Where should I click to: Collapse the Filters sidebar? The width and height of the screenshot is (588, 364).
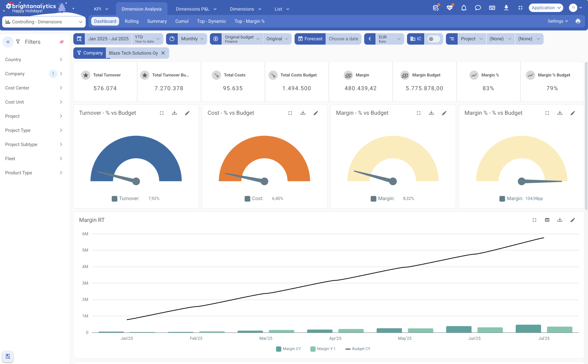click(8, 42)
